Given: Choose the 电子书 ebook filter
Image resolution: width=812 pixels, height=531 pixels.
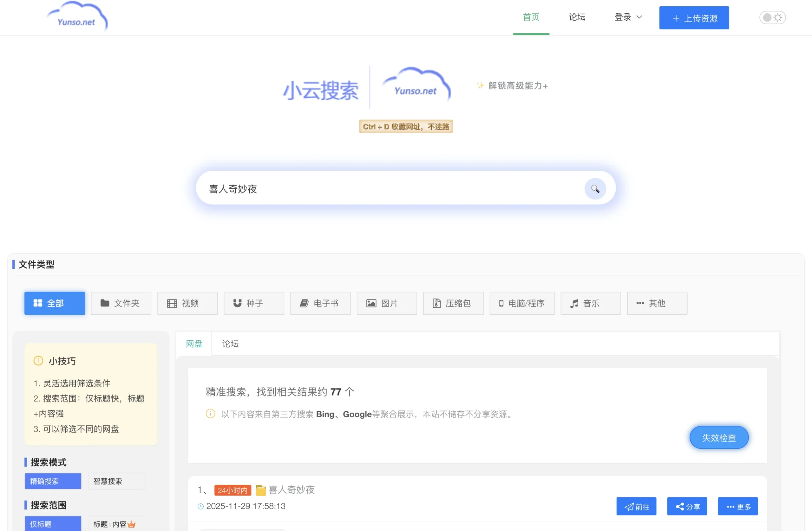Looking at the screenshot, I should [320, 303].
